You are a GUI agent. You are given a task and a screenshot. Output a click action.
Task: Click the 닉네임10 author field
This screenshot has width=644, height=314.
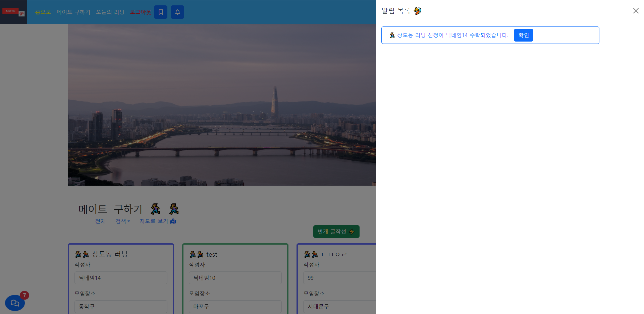pyautogui.click(x=235, y=278)
